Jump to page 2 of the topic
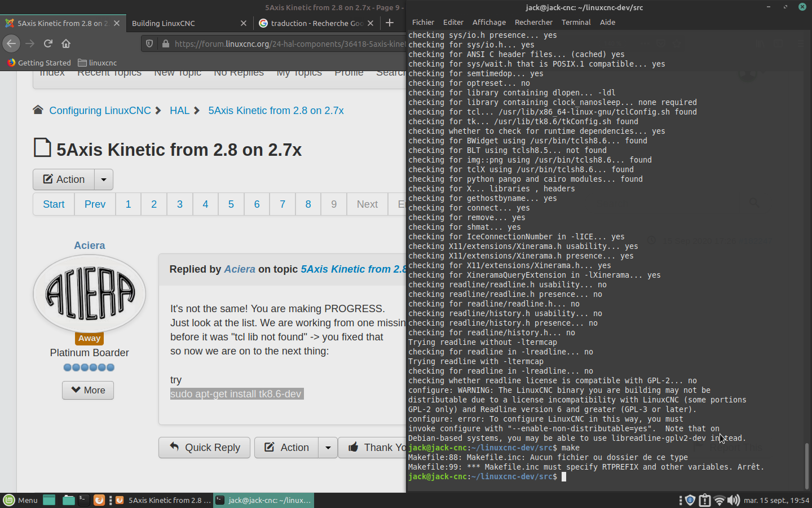812x508 pixels. click(x=154, y=204)
